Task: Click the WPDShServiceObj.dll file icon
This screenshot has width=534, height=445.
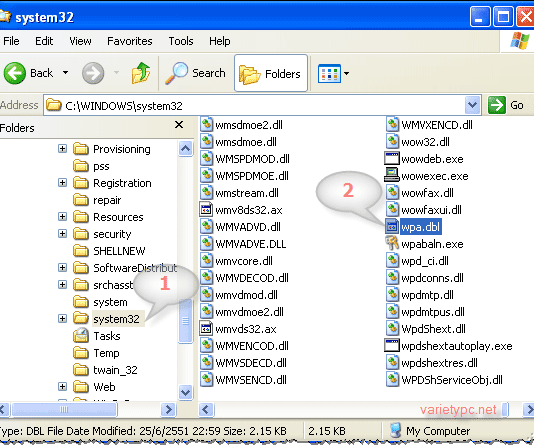Action: pos(392,379)
